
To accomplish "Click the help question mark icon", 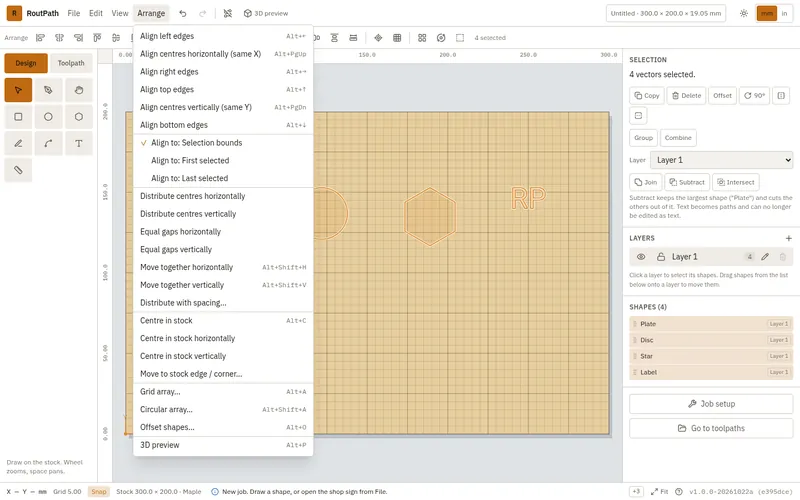I will 679,492.
